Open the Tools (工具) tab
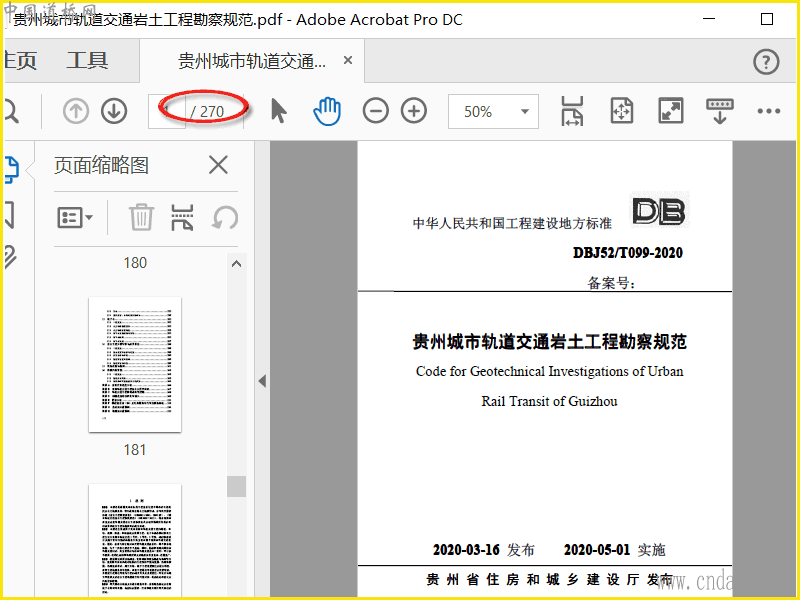This screenshot has width=800, height=600. click(x=87, y=61)
